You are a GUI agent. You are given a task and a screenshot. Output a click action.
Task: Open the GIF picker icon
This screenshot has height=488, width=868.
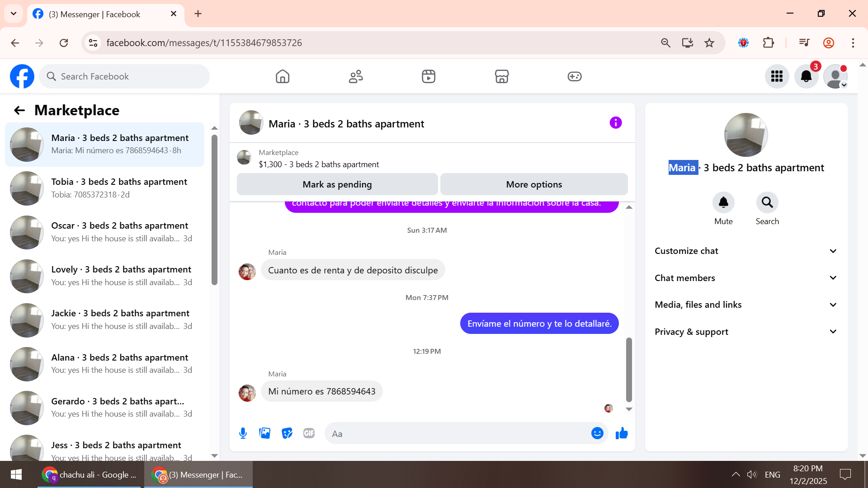pos(309,433)
